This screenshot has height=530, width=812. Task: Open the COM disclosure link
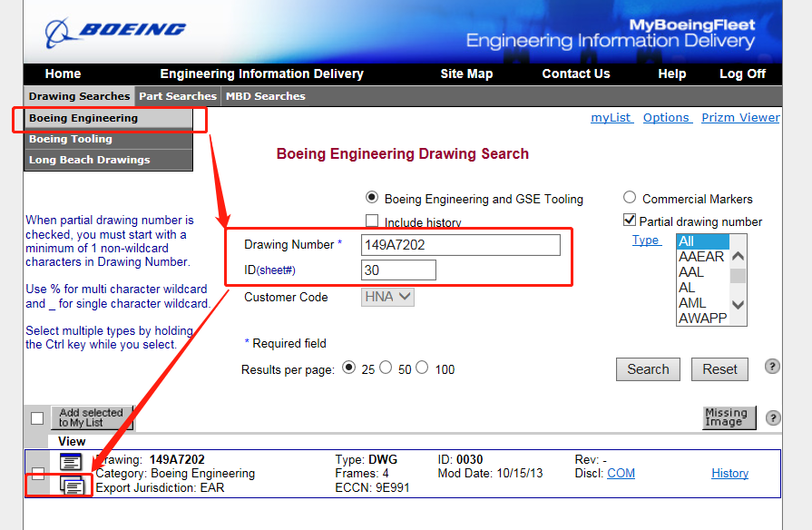[621, 474]
